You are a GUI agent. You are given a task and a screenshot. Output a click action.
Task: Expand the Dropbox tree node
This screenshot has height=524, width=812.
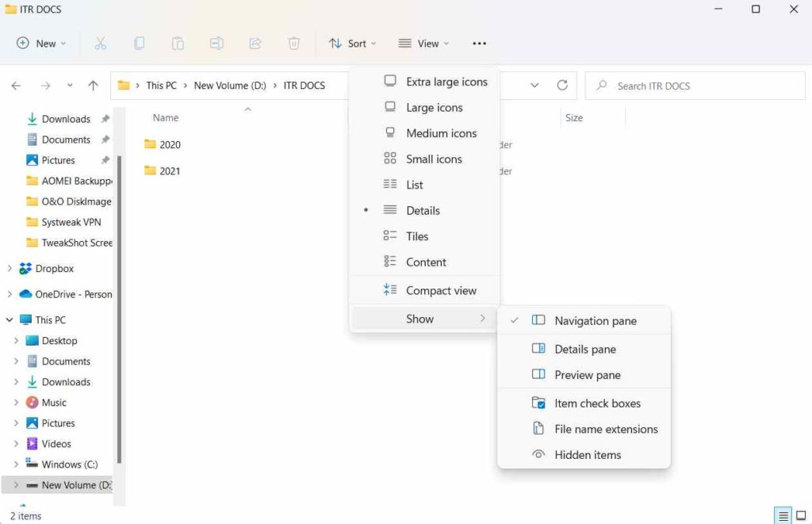(x=10, y=268)
